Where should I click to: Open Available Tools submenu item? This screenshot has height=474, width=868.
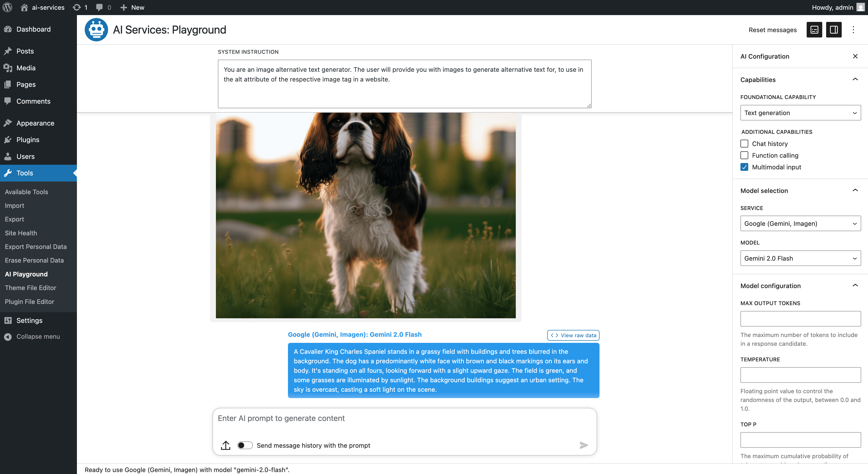pyautogui.click(x=26, y=192)
